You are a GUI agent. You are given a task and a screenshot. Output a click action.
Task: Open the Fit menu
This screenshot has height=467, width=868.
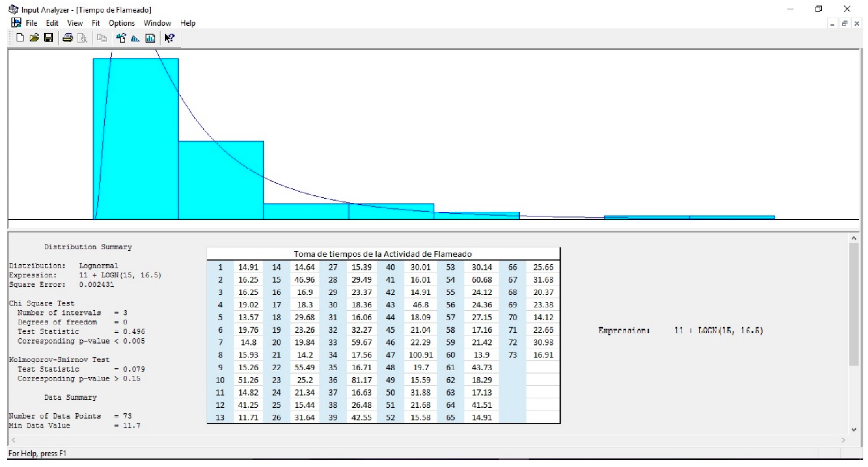pyautogui.click(x=96, y=23)
